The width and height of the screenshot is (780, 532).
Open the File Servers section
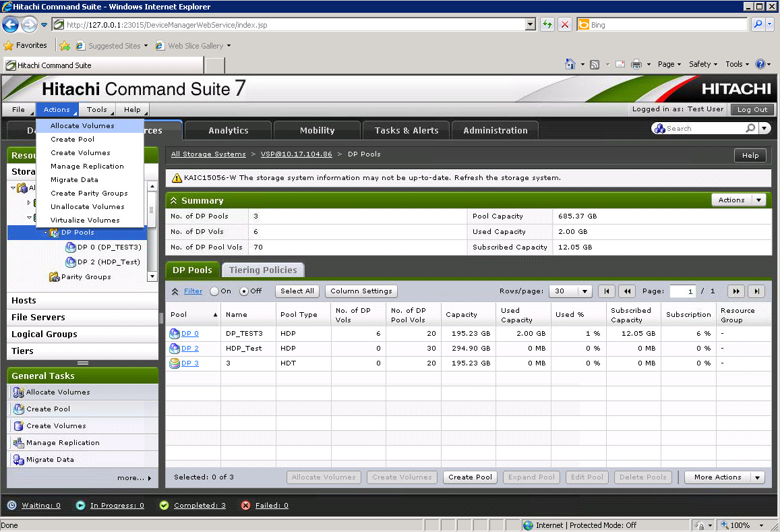[x=82, y=317]
